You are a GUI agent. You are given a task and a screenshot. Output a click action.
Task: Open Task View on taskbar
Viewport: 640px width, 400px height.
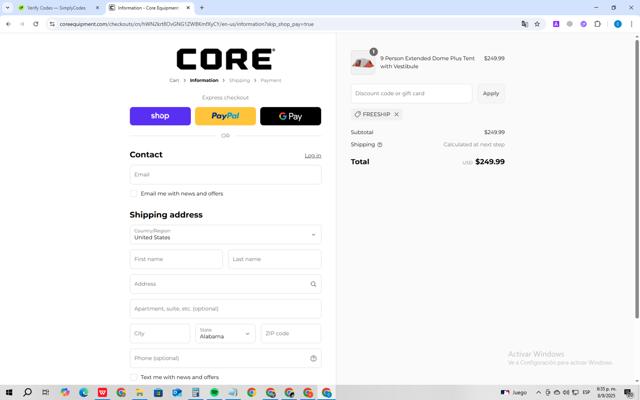(46, 393)
